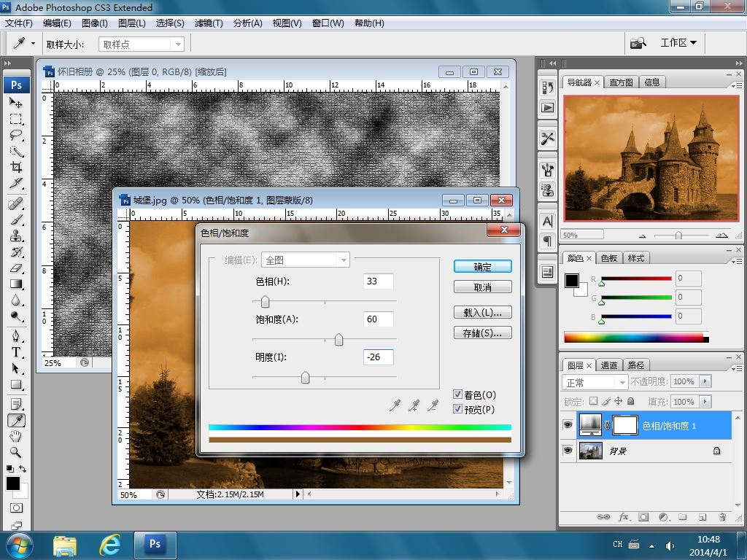747x560 pixels.
Task: Click the 色相(H) value field
Action: [379, 281]
